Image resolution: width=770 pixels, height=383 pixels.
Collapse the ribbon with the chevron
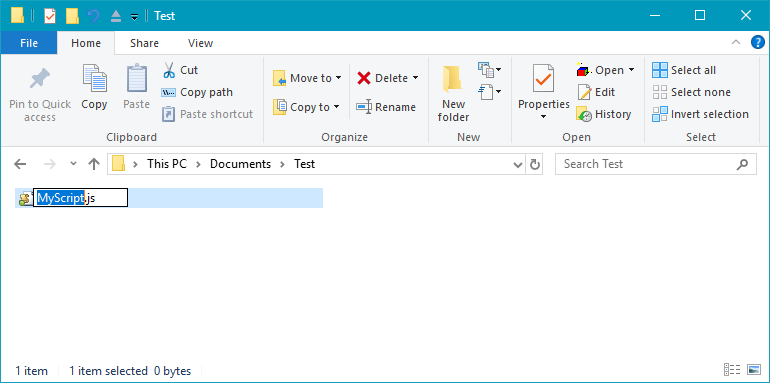point(736,43)
